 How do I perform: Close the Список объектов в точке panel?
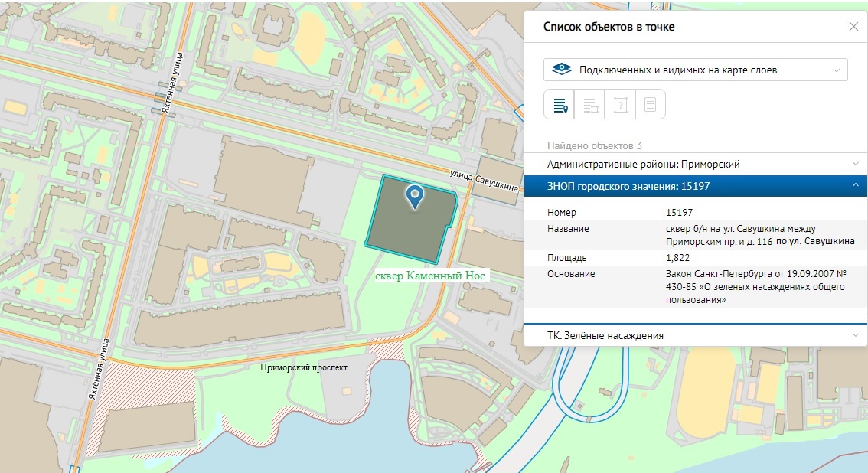[853, 27]
